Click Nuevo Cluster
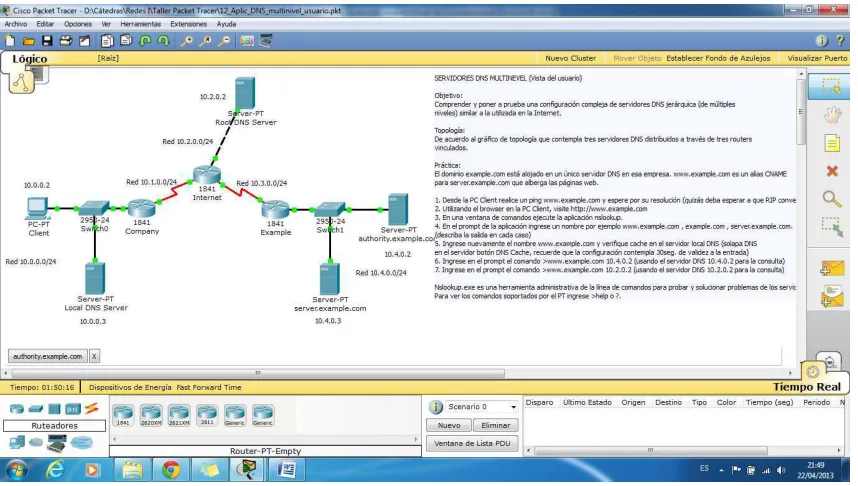 coord(570,58)
